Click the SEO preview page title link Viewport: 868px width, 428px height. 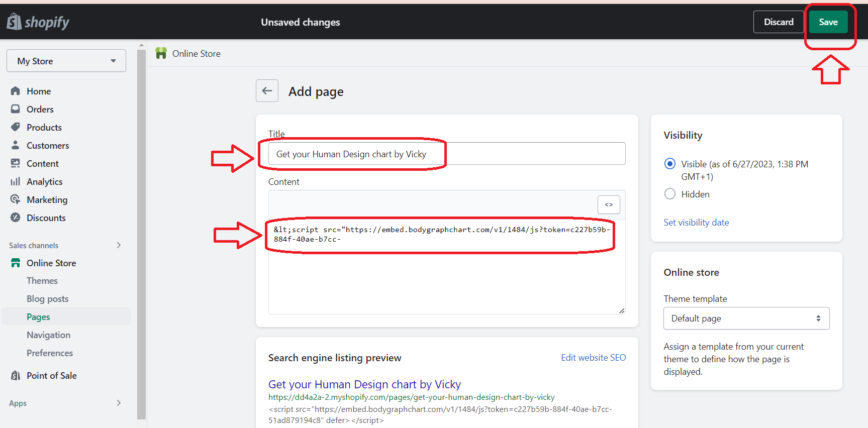coord(364,384)
